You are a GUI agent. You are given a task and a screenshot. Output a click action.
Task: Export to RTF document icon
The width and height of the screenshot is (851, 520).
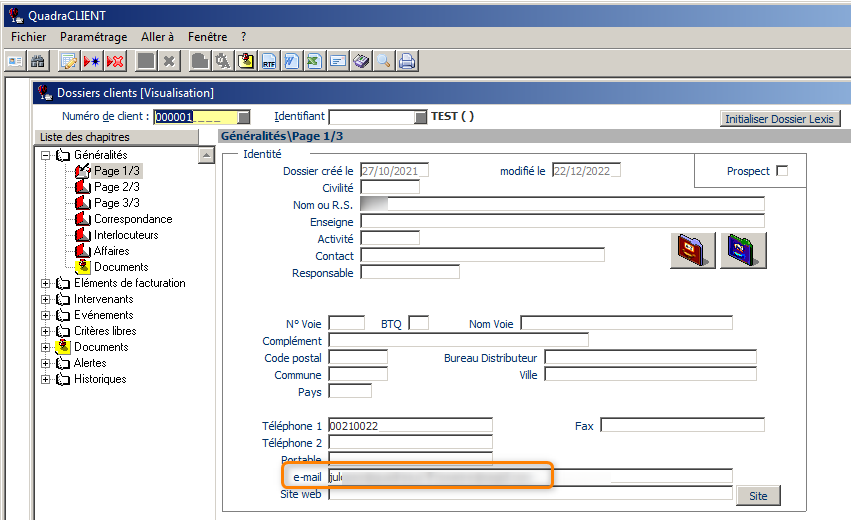click(269, 61)
